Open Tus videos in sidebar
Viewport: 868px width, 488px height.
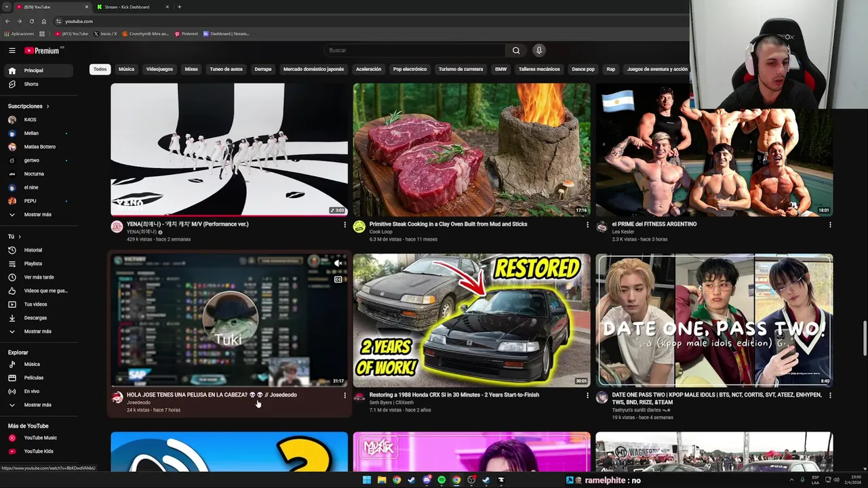tap(38, 304)
